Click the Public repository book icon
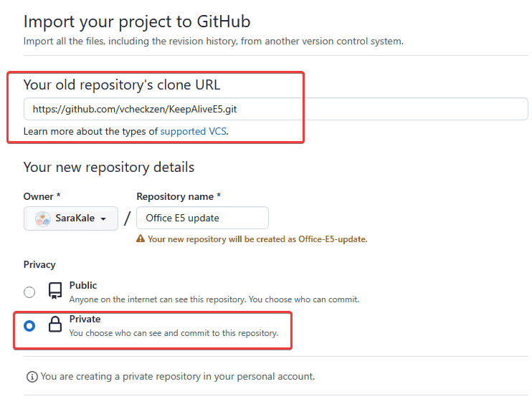 55,291
